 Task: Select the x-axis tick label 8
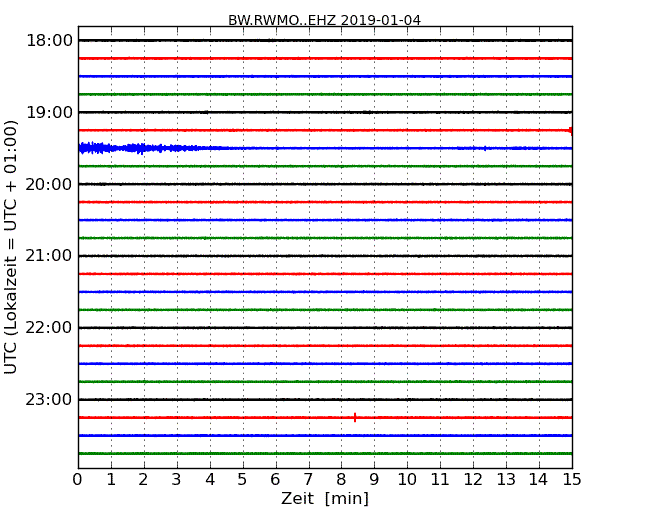point(341,480)
